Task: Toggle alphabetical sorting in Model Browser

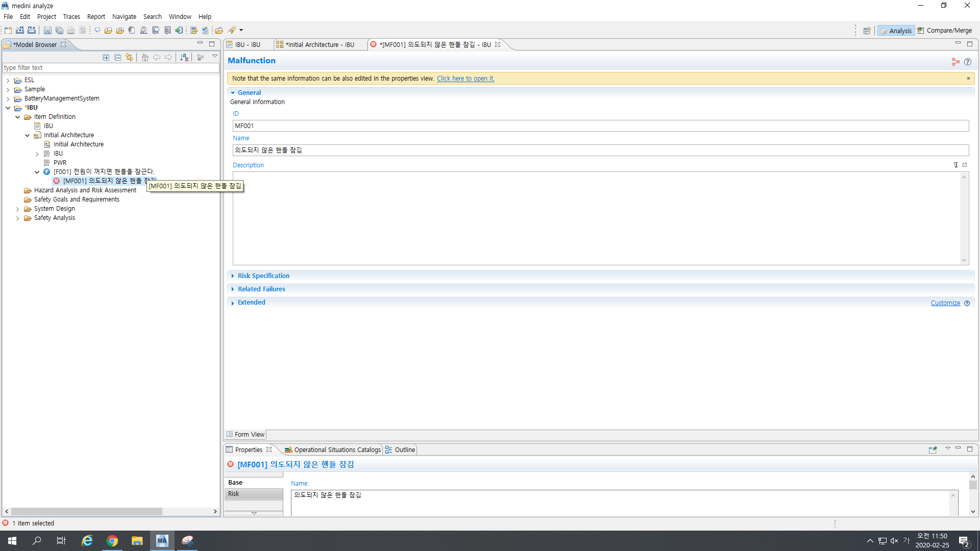Action: (184, 58)
